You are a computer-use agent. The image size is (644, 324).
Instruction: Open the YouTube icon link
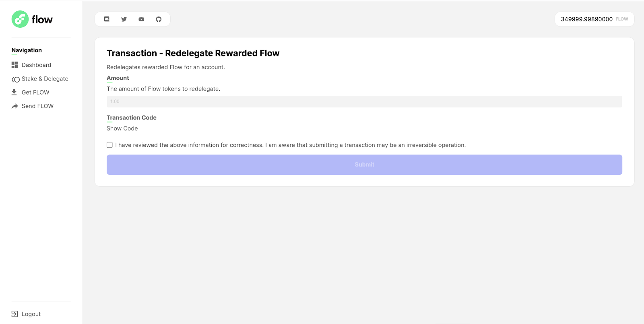click(x=141, y=19)
